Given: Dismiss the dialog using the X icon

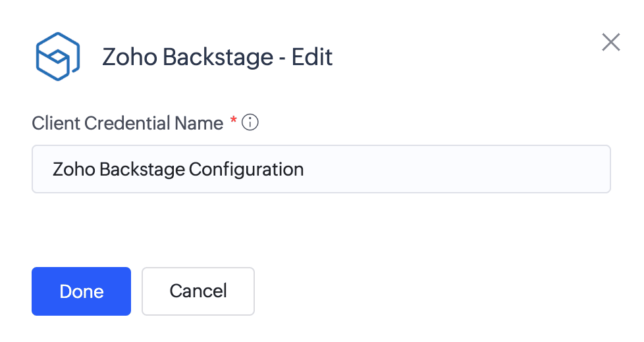Looking at the screenshot, I should click(611, 43).
